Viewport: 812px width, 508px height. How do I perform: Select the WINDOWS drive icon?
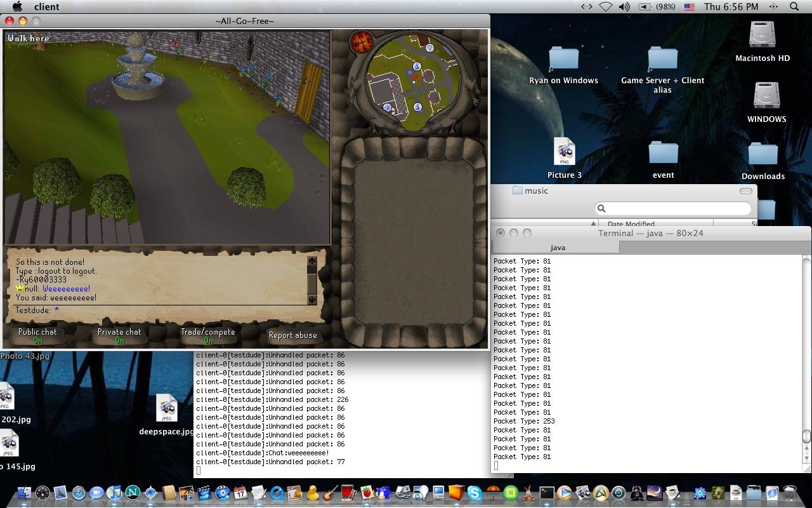click(x=766, y=102)
